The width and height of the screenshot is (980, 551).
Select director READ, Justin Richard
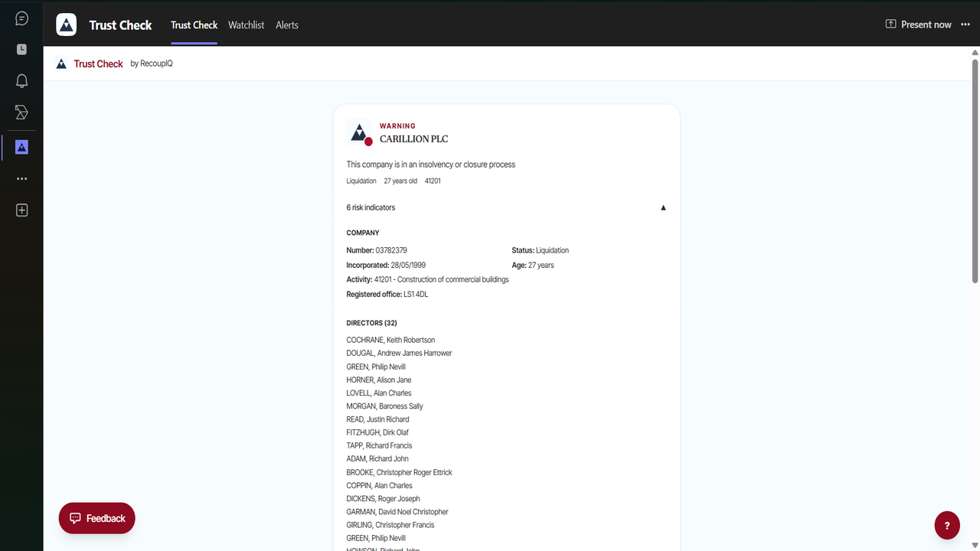coord(377,419)
